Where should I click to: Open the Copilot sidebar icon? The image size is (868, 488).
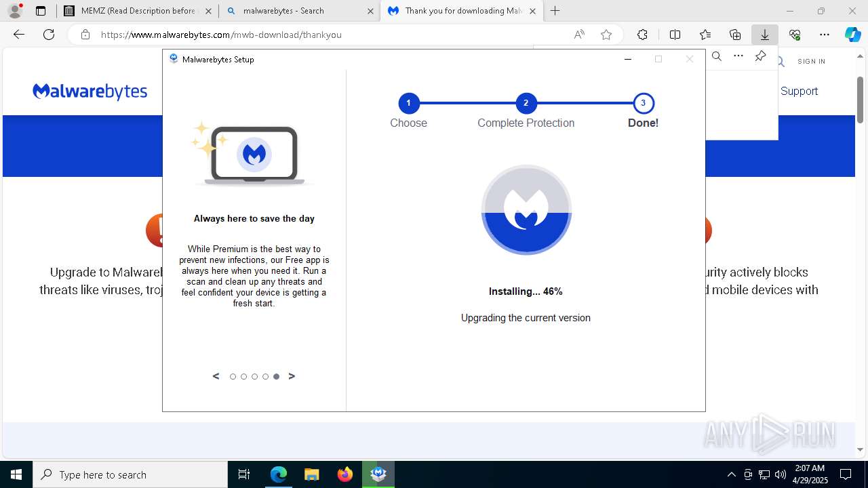[x=852, y=35]
